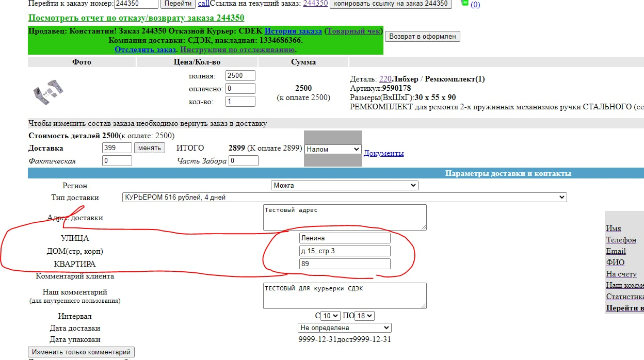
Task: Click копировать ссылку на заказ button
Action: 391,3
